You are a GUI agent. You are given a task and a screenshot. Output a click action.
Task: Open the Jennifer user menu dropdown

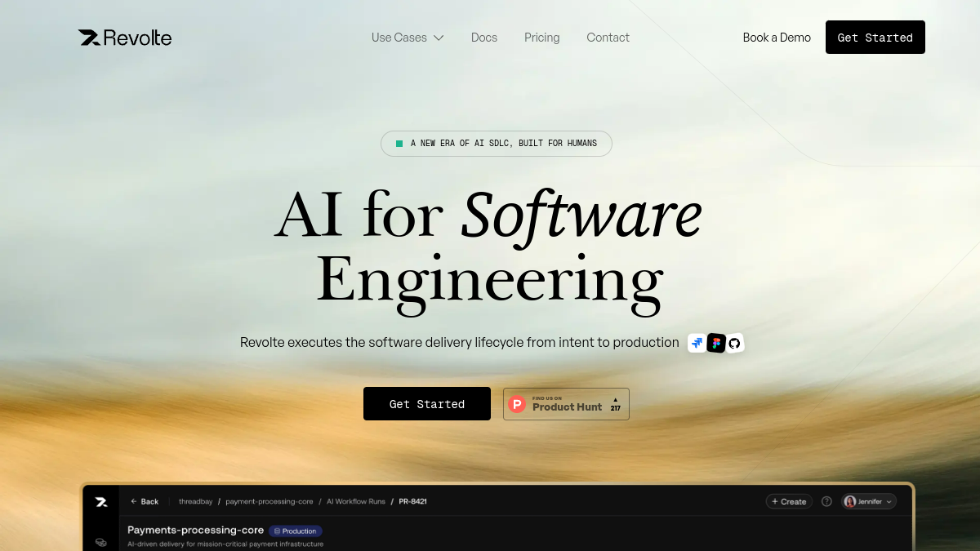click(x=869, y=501)
